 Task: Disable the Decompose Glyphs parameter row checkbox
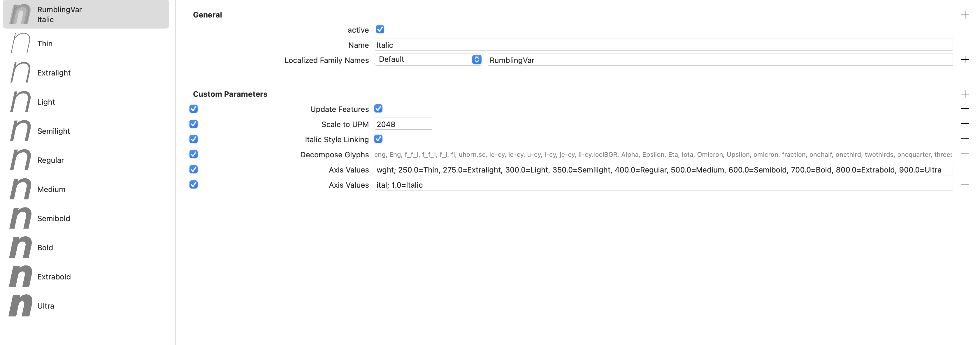pos(193,154)
